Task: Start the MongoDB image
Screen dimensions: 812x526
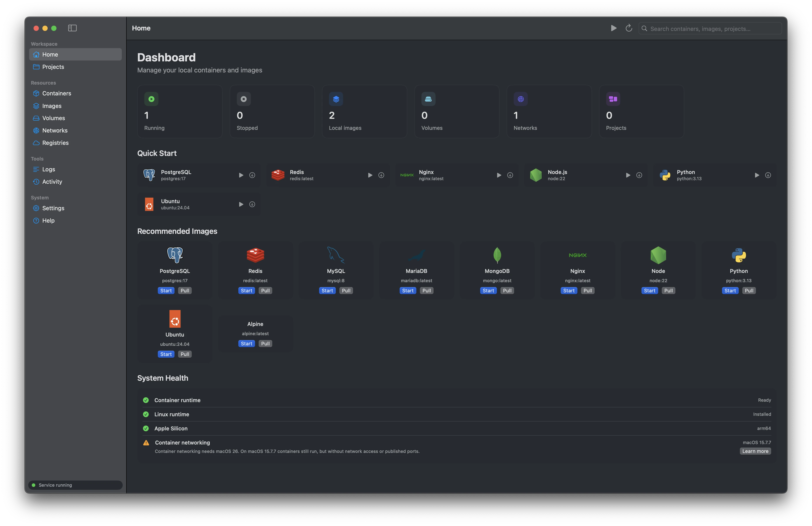Action: coord(488,290)
